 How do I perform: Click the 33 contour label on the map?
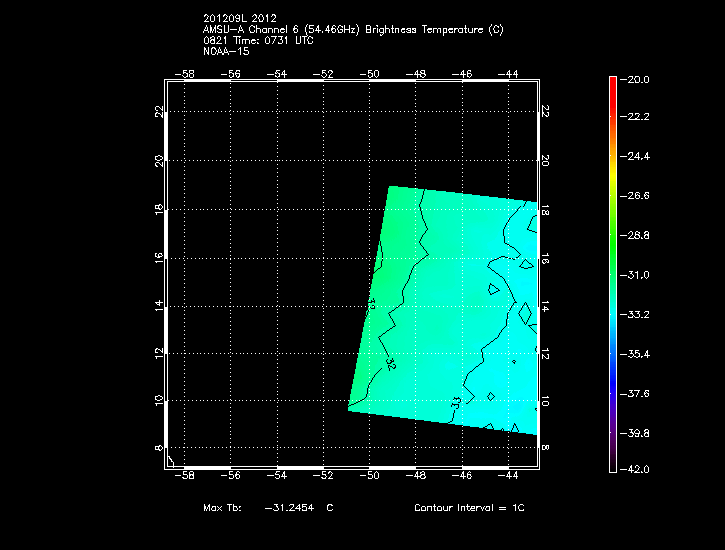tap(456, 402)
